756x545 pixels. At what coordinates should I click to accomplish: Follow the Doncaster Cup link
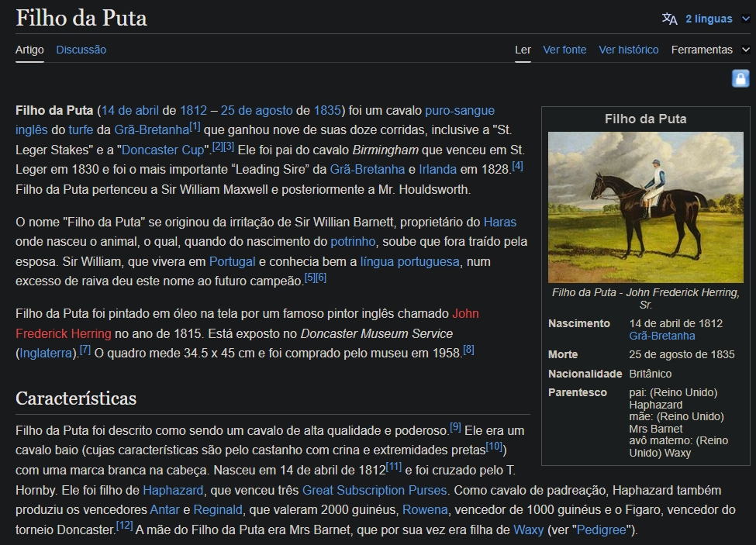[x=164, y=150]
